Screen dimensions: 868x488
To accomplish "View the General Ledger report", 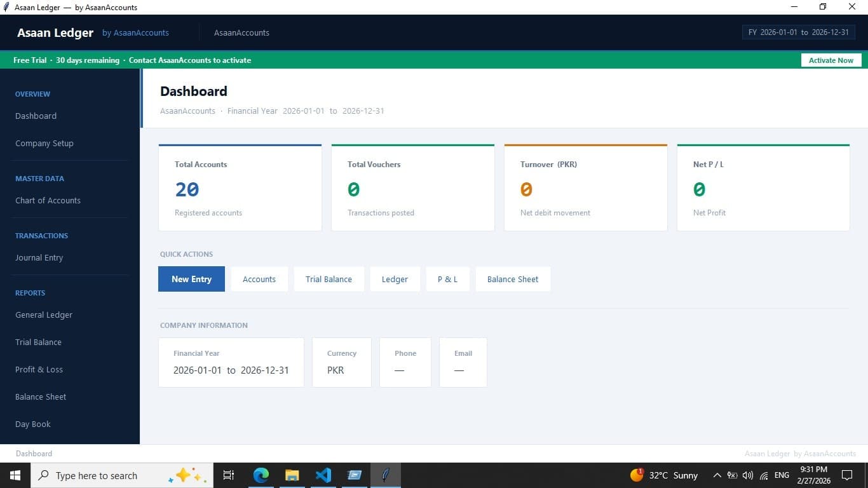I will (43, 315).
